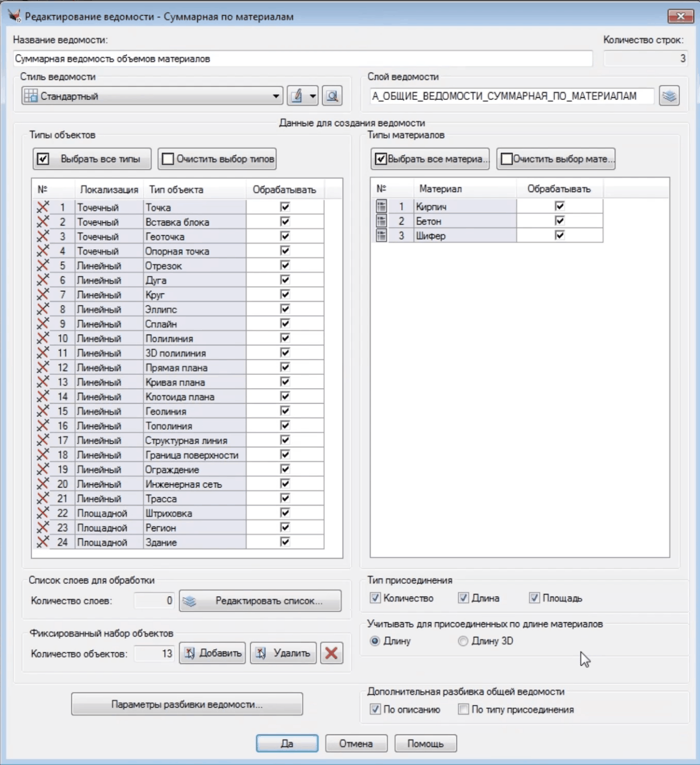700x765 pixels.
Task: Click the material icon for Кирпич row
Action: pos(381,206)
